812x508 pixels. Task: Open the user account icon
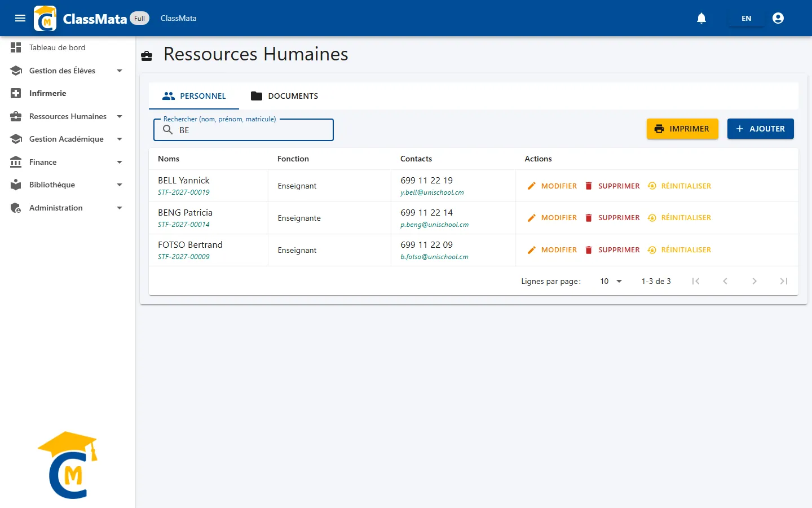click(778, 18)
